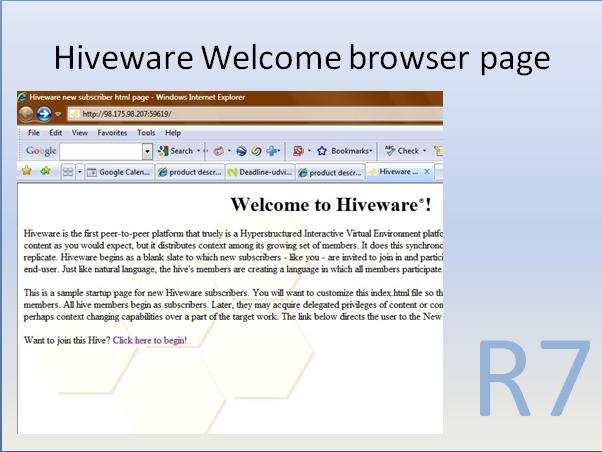The image size is (602, 452).
Task: Click the yellow highlight icon after Check
Action: (x=438, y=151)
